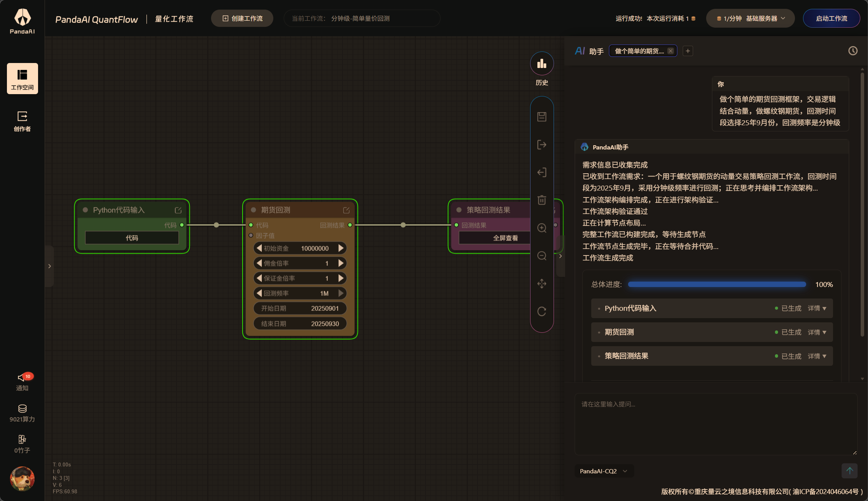Click the 启动工作流 button
Image resolution: width=868 pixels, height=501 pixels.
[x=831, y=18]
